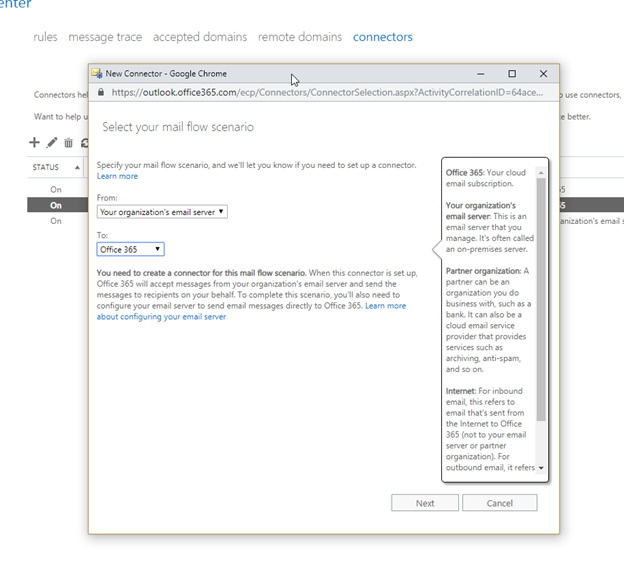Switch to message trace tab
624x561 pixels.
(105, 37)
